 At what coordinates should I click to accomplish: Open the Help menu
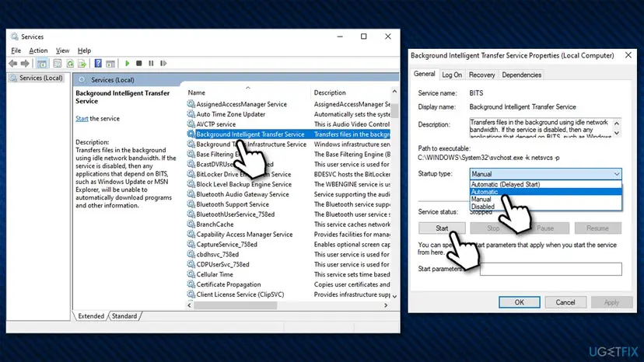84,50
